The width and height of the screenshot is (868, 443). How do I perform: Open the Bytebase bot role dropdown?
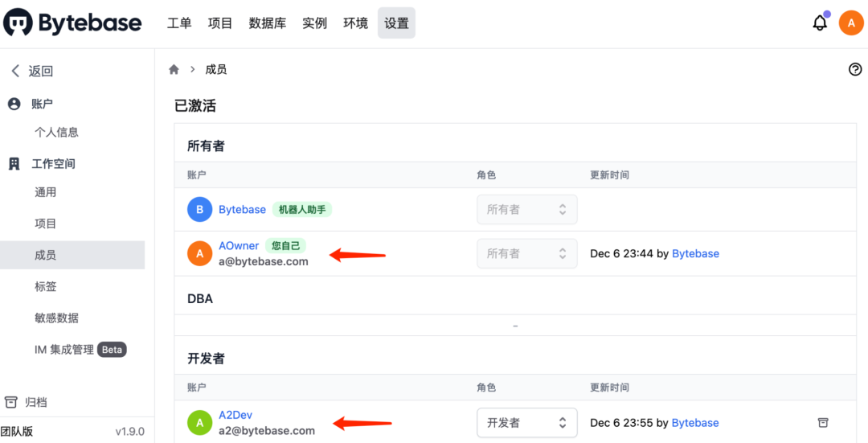pyautogui.click(x=527, y=209)
